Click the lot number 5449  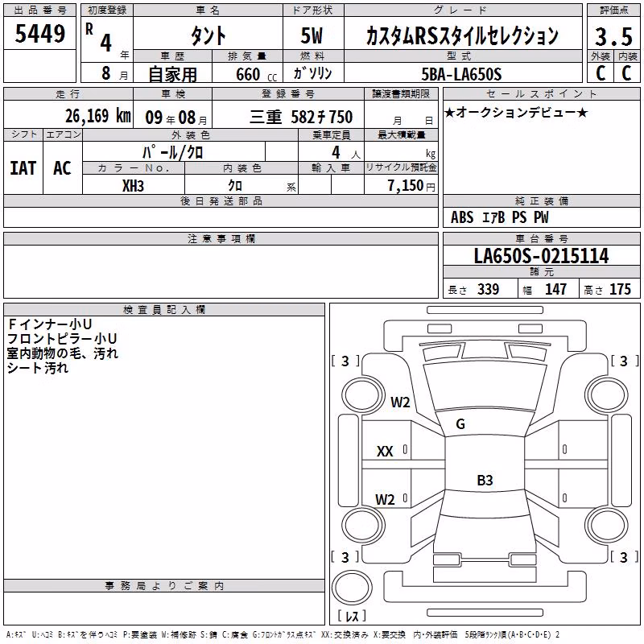point(39,34)
